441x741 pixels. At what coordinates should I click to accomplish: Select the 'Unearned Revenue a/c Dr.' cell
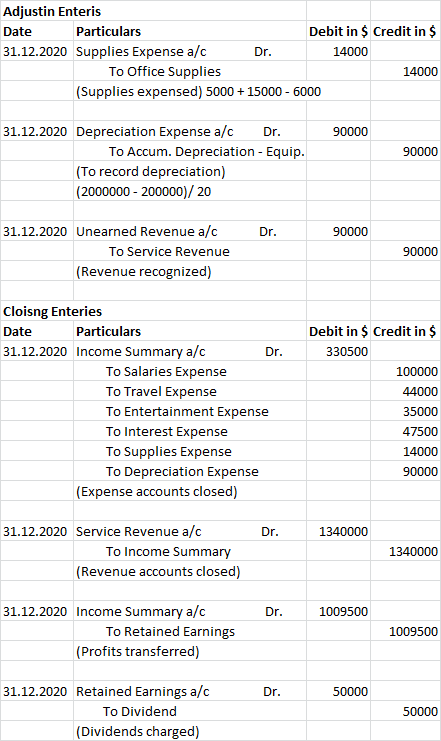[x=190, y=231]
